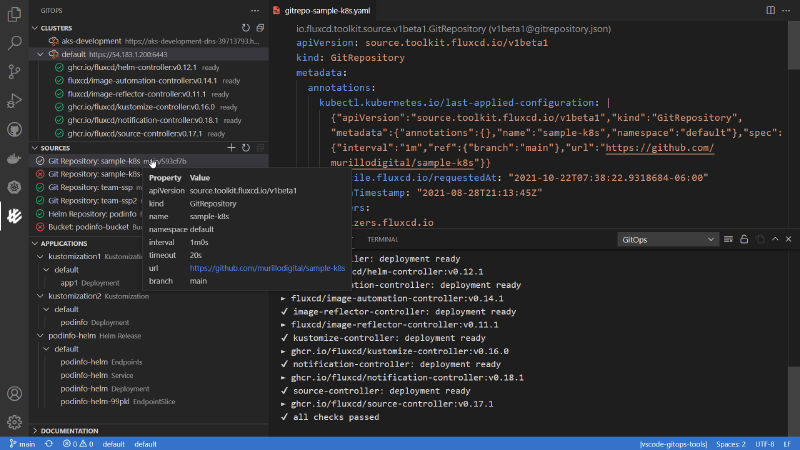Open the Kubernetes view
This screenshot has height=450, width=800.
coord(14,187)
